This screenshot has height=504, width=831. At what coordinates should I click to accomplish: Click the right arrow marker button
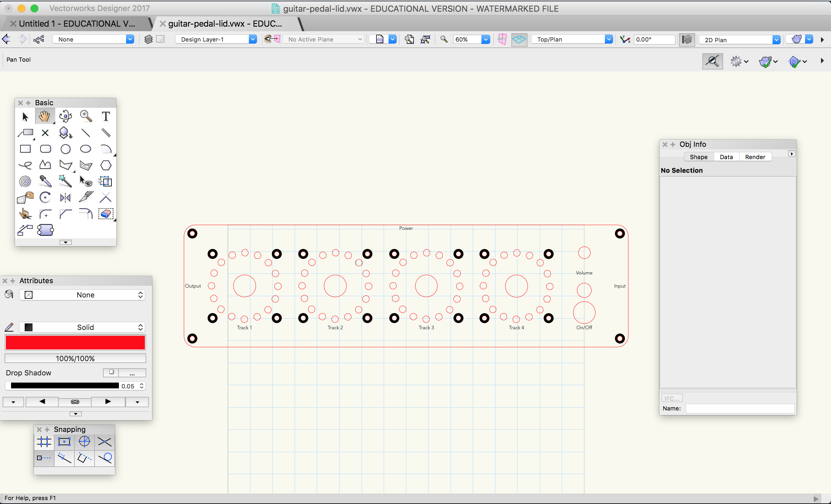[x=108, y=402]
